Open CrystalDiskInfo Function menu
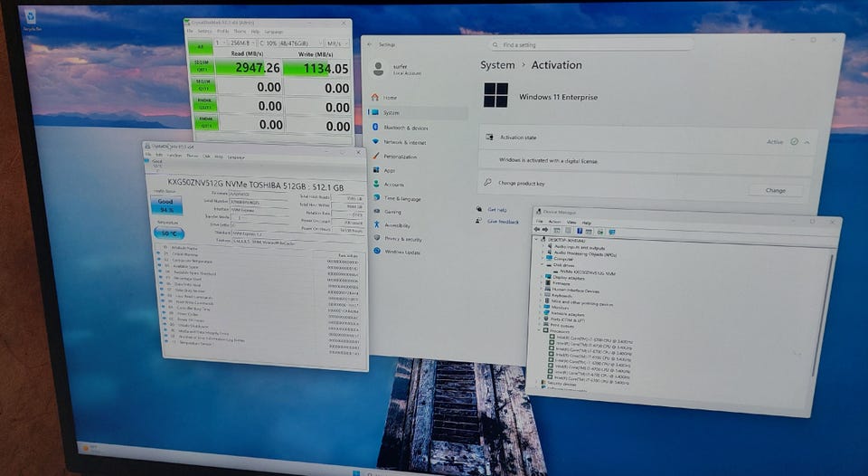This screenshot has width=868, height=476. tap(175, 155)
